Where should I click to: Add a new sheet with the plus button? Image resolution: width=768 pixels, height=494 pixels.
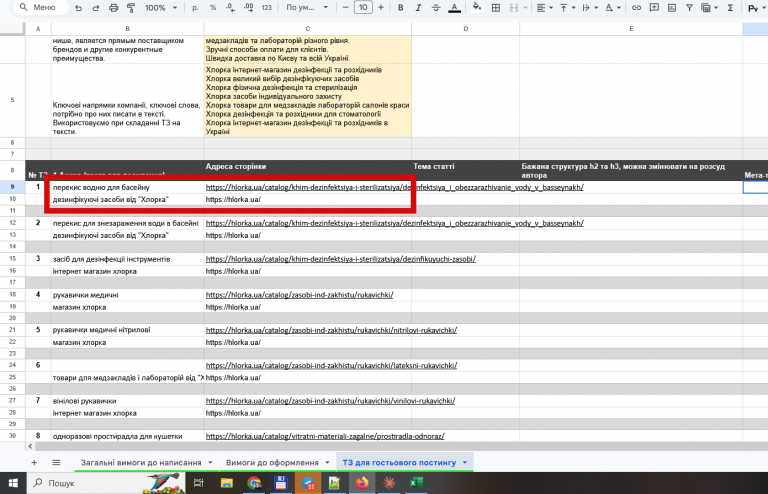[x=34, y=462]
